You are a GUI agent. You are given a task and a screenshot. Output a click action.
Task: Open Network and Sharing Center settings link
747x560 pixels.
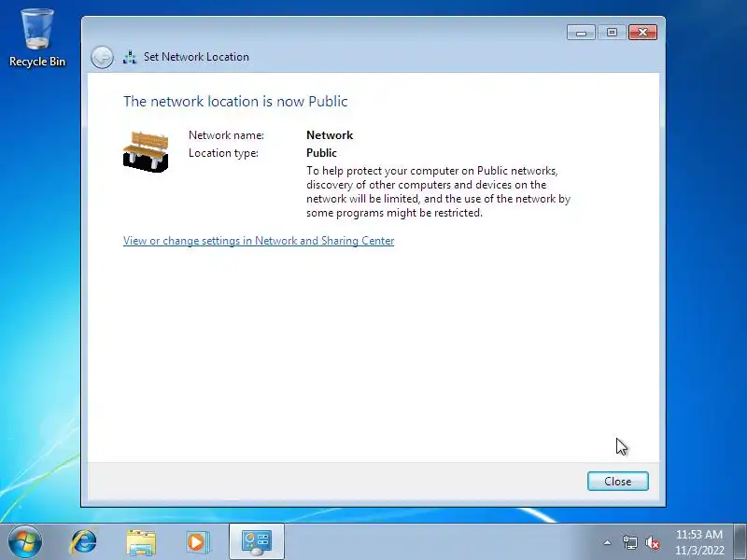[x=259, y=241]
